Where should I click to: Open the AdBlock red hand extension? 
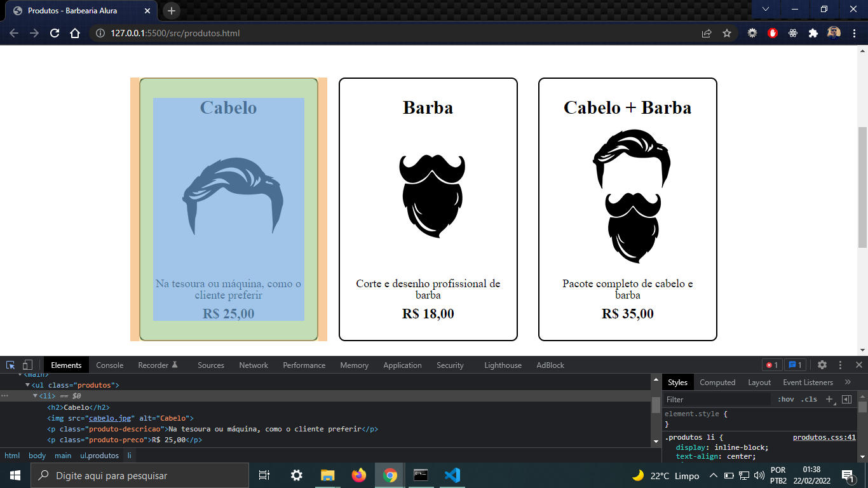coord(773,33)
